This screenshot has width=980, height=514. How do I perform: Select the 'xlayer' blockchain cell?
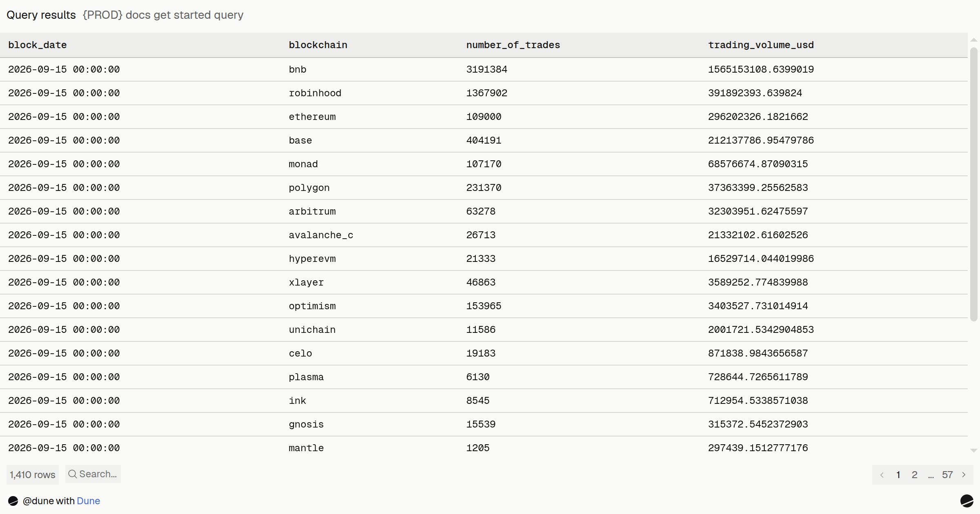pos(306,282)
